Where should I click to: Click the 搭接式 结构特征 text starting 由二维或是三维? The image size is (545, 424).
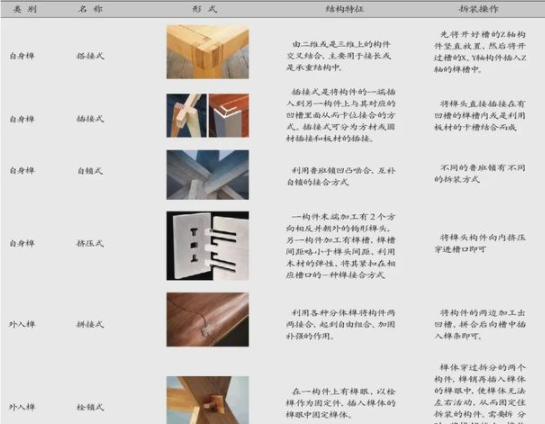(x=339, y=56)
